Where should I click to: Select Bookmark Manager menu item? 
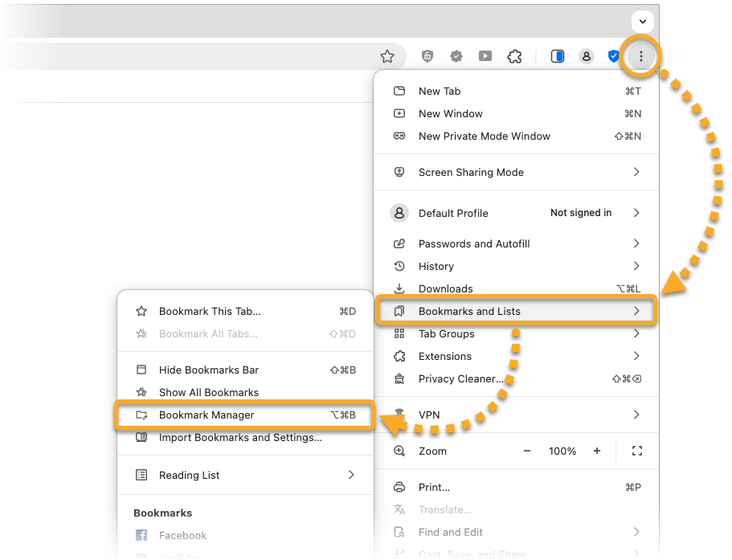click(207, 415)
